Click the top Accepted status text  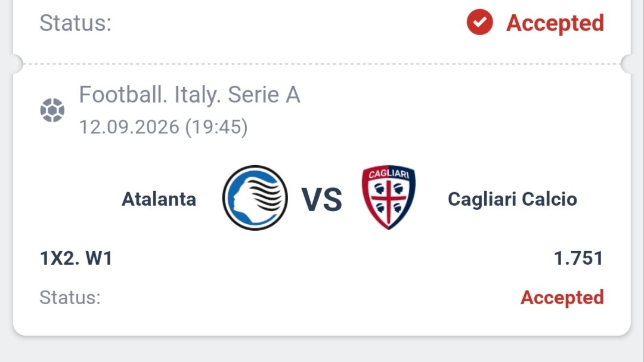(555, 23)
